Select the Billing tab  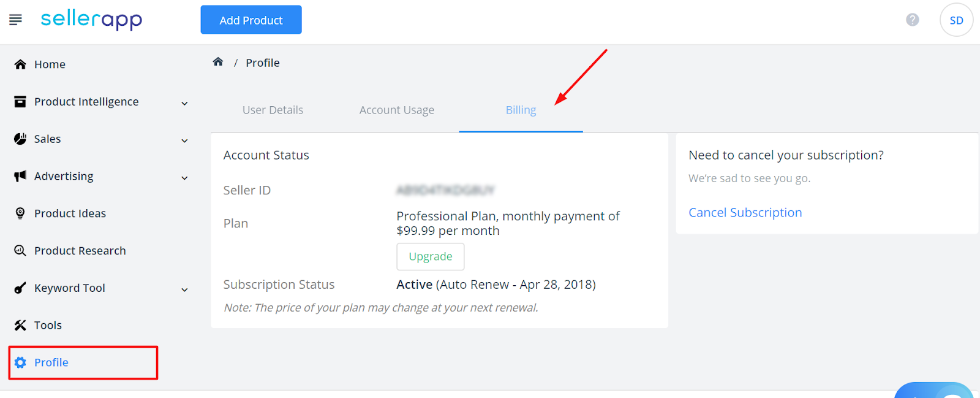(521, 110)
